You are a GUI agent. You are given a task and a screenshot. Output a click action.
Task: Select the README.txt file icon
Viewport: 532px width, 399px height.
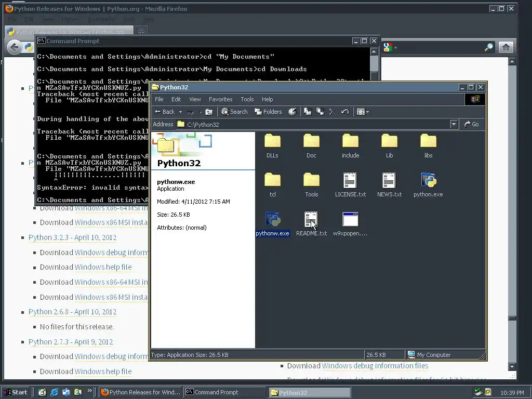pyautogui.click(x=311, y=219)
